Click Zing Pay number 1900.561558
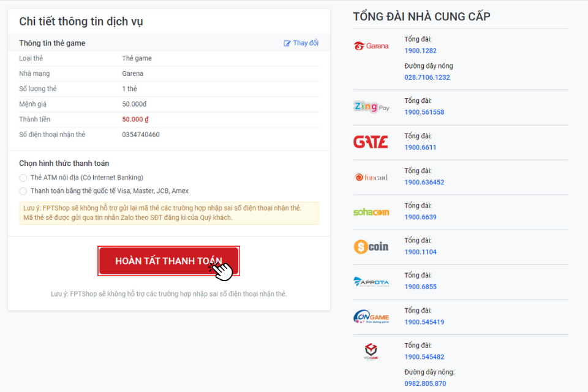This screenshot has height=392, width=588. pyautogui.click(x=424, y=112)
